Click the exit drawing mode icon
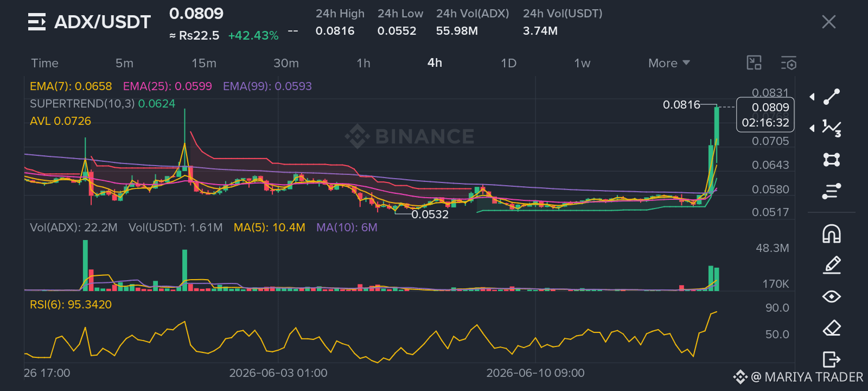Screen dimensions: 868x391 [x=832, y=360]
